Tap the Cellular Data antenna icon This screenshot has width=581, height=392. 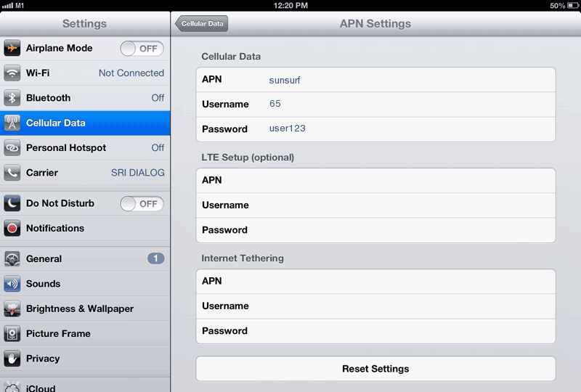point(12,123)
